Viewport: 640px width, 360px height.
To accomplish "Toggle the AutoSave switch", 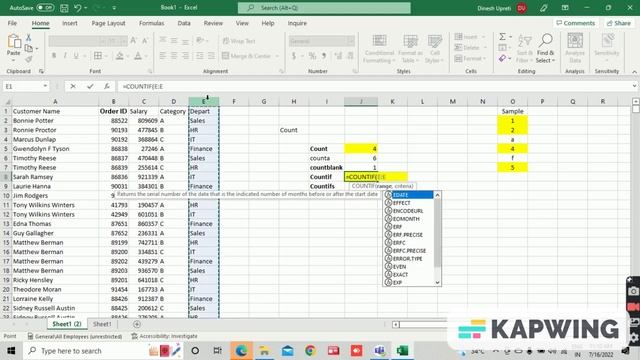I will (x=45, y=8).
